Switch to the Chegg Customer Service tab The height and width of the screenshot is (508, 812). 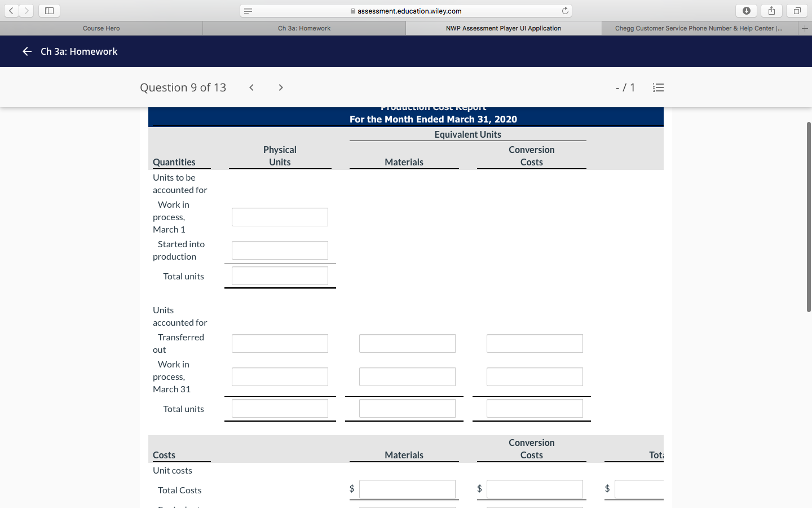[699, 28]
